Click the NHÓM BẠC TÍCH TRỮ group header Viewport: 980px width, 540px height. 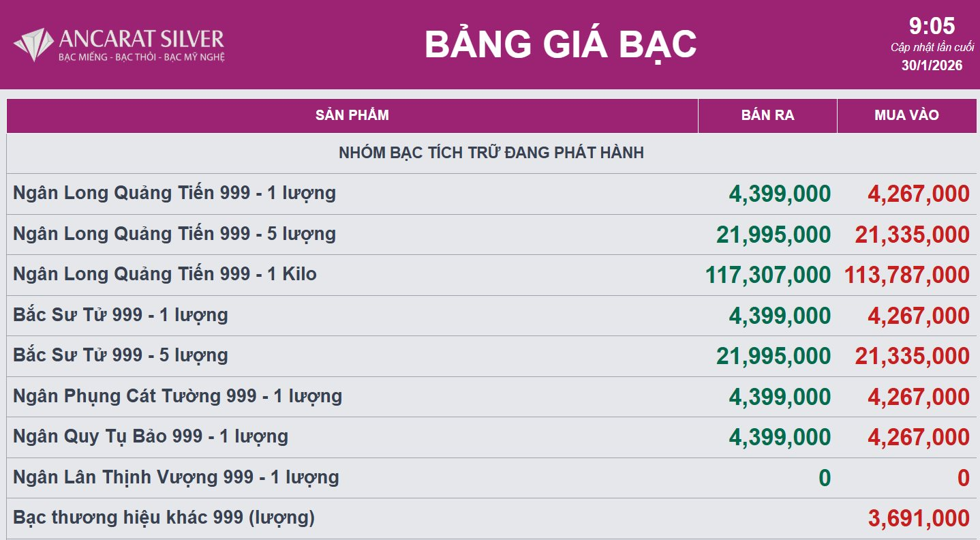tap(491, 153)
